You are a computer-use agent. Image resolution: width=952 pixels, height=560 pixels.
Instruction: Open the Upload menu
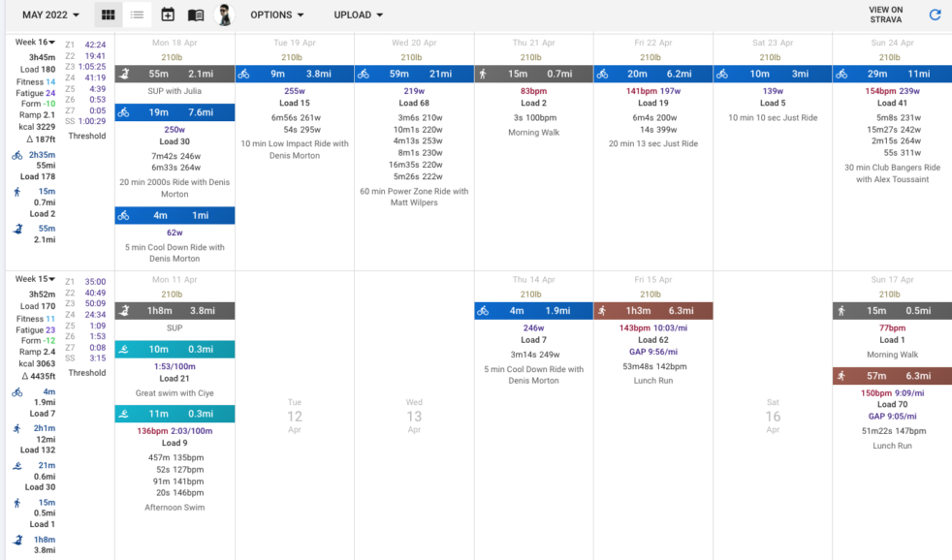(x=358, y=15)
